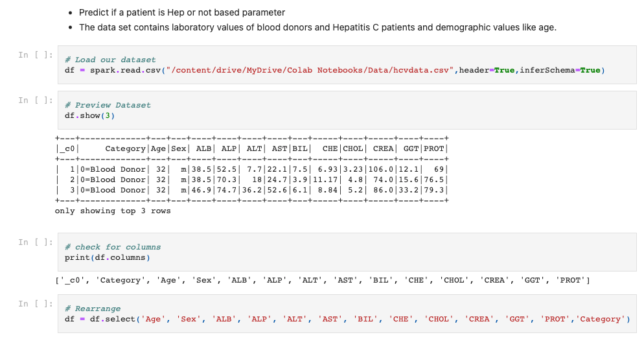Click the third Blood Donor table row

251,190
